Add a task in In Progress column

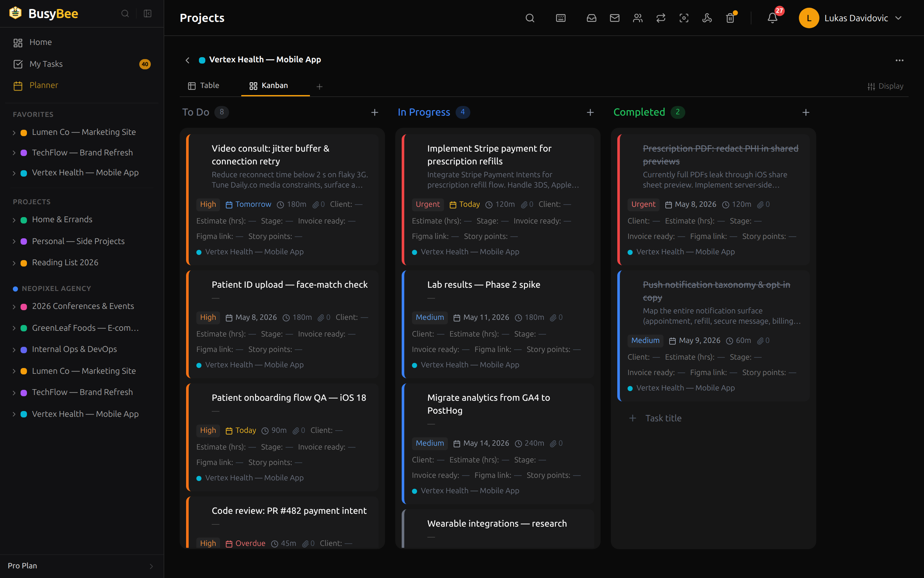(590, 112)
